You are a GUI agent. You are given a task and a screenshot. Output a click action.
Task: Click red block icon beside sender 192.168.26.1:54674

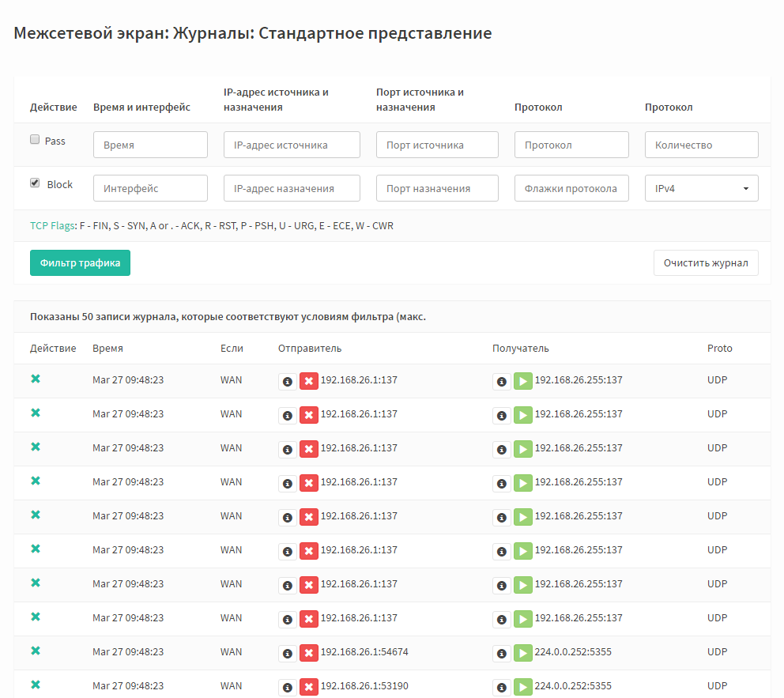click(x=309, y=654)
